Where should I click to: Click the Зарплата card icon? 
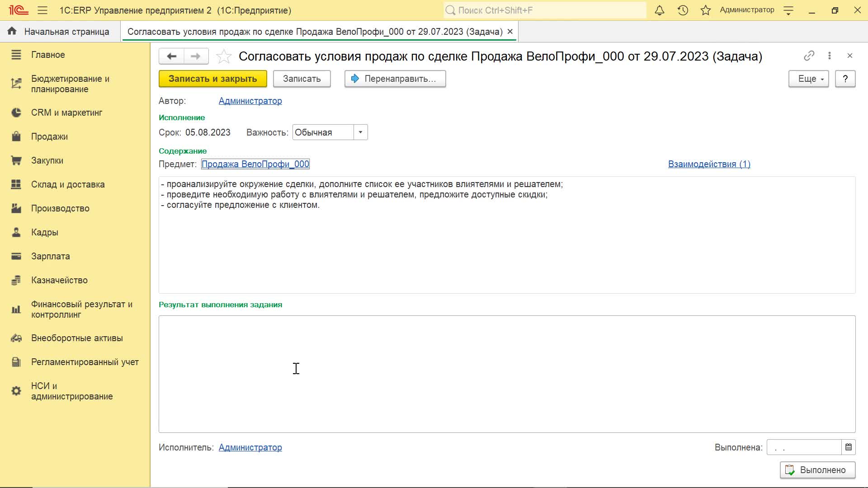(x=16, y=256)
